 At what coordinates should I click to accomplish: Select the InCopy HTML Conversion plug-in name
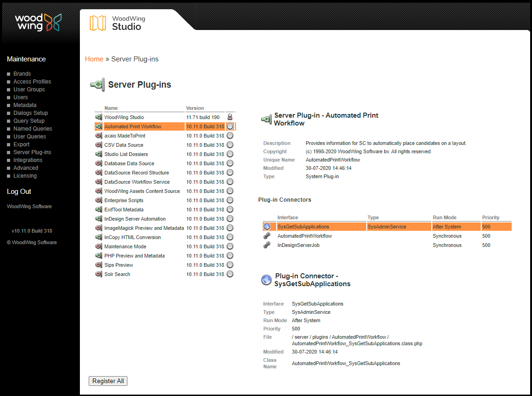click(133, 237)
